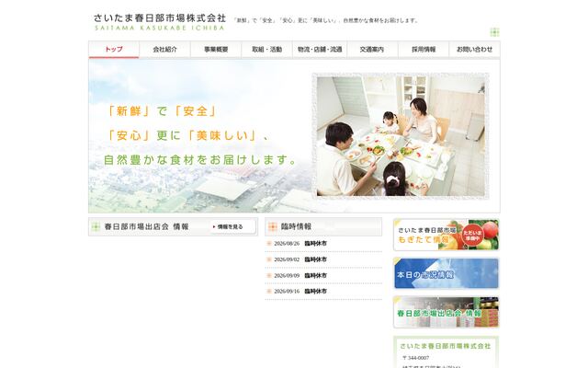Screen dimensions: 588x368
Task: Open the お問い合わせ navigation tab
Action: coord(474,49)
